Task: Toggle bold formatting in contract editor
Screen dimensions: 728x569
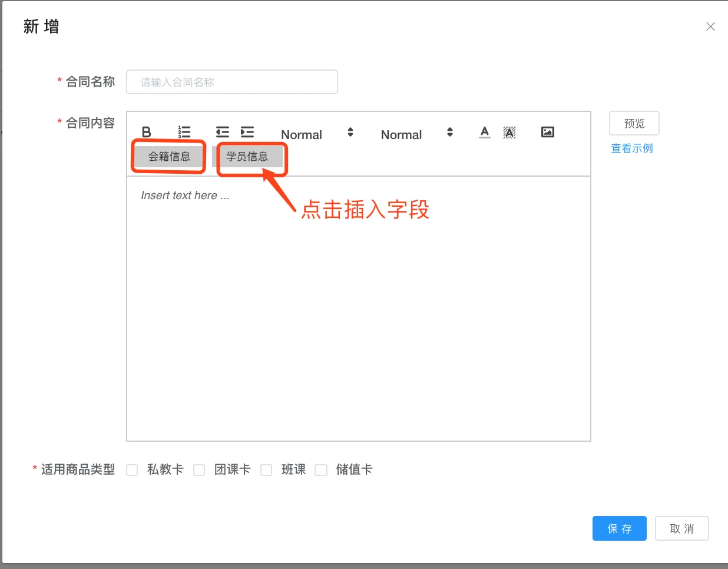Action: (147, 133)
